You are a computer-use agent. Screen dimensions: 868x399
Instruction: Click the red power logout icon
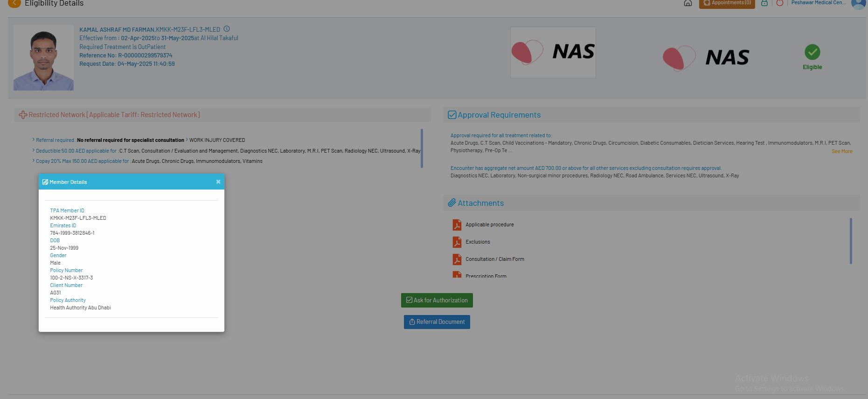point(779,3)
